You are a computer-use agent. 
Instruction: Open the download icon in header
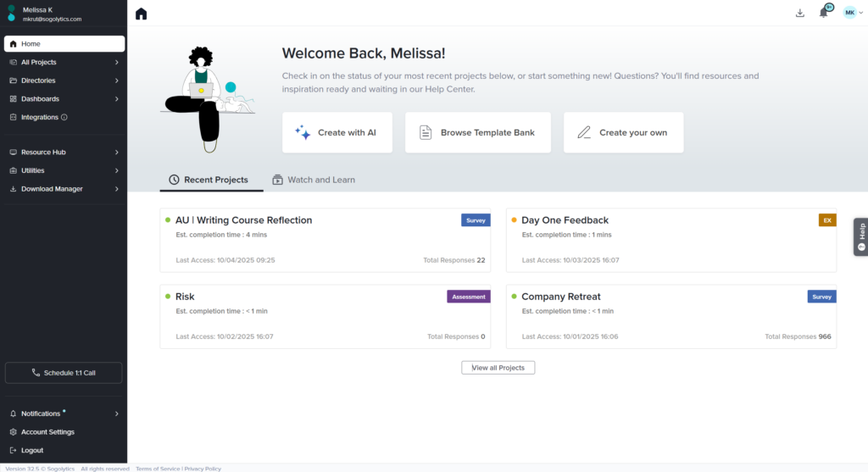pos(800,13)
